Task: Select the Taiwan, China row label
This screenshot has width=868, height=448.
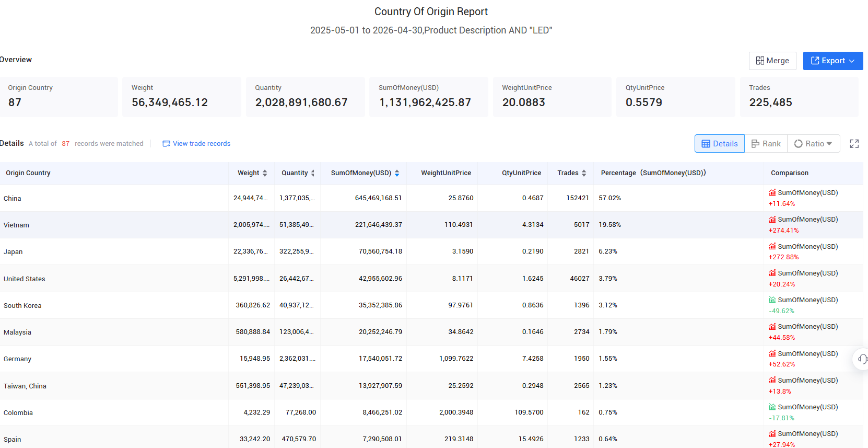Action: [x=25, y=386]
